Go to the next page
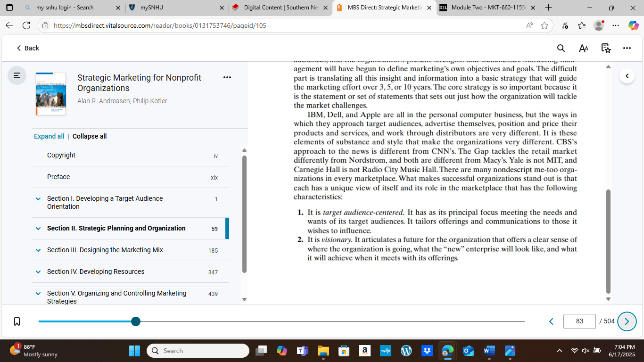This screenshot has width=644, height=362. [x=627, y=321]
